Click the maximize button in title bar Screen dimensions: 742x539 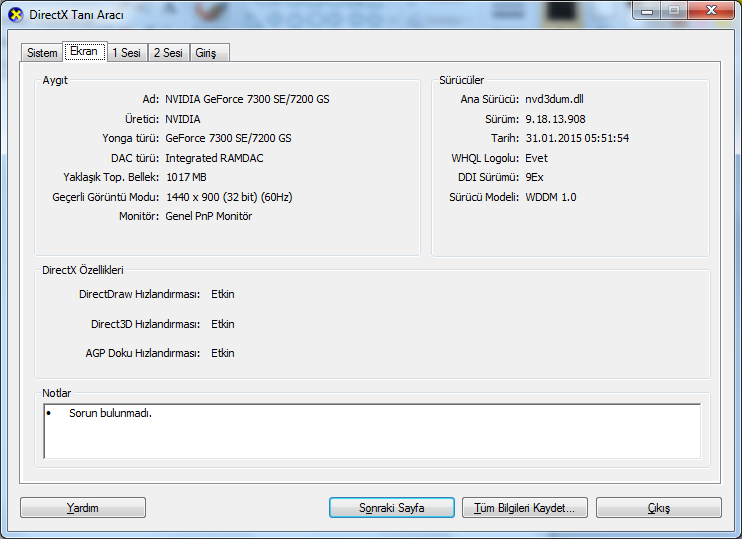674,10
